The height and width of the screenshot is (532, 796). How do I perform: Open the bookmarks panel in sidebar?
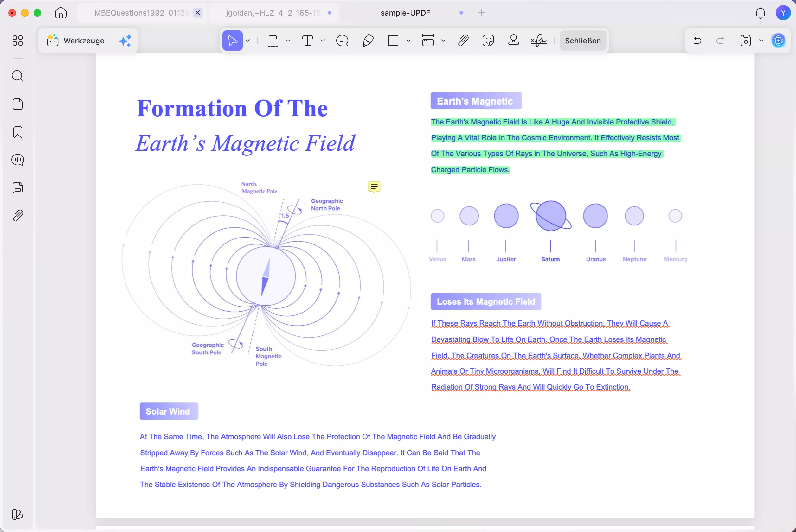(18, 132)
